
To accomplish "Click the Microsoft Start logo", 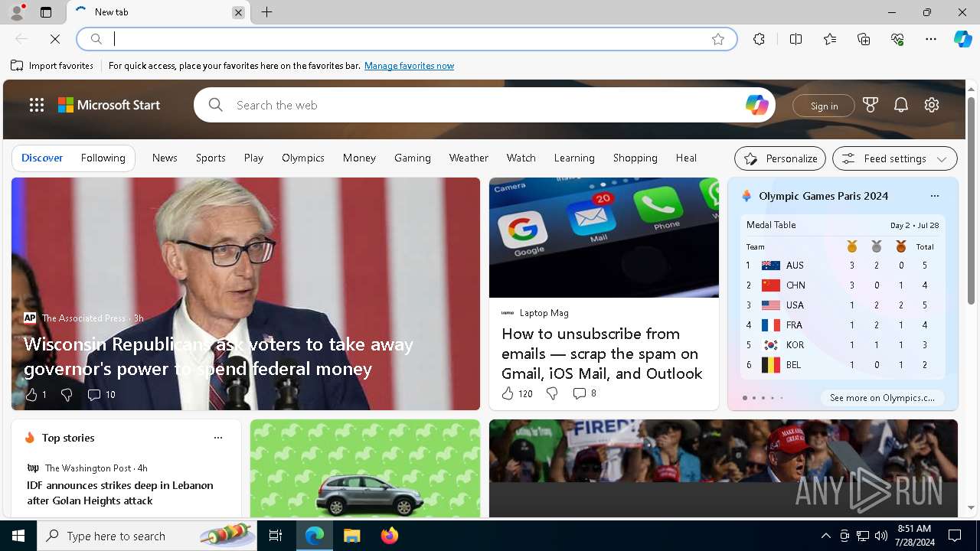I will [109, 105].
